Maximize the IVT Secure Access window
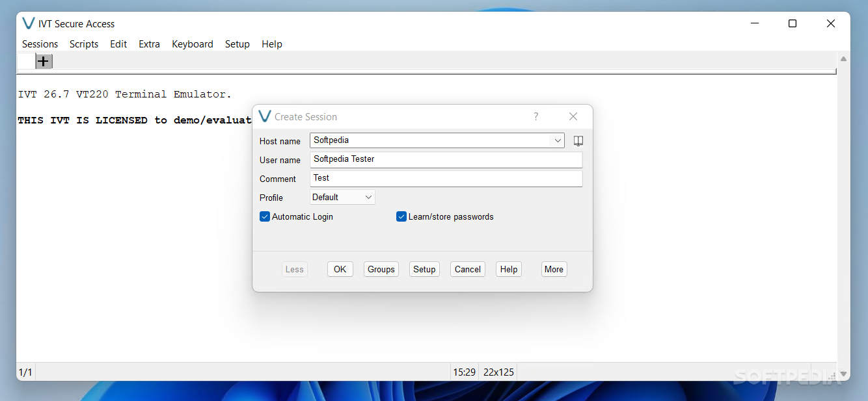 (x=793, y=23)
